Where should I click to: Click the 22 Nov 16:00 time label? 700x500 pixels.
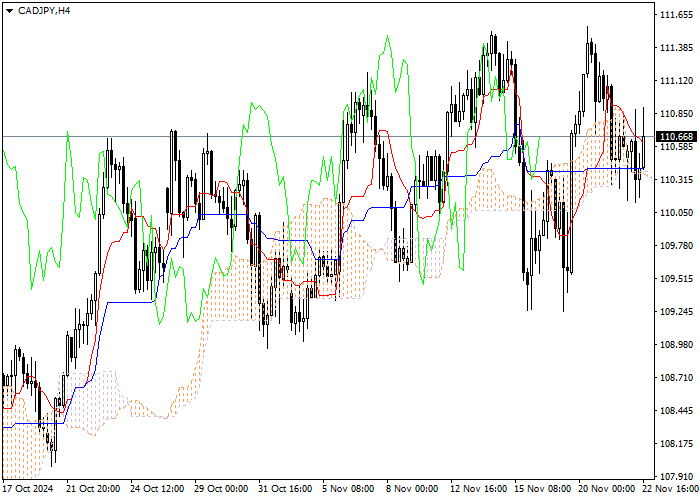tap(670, 489)
